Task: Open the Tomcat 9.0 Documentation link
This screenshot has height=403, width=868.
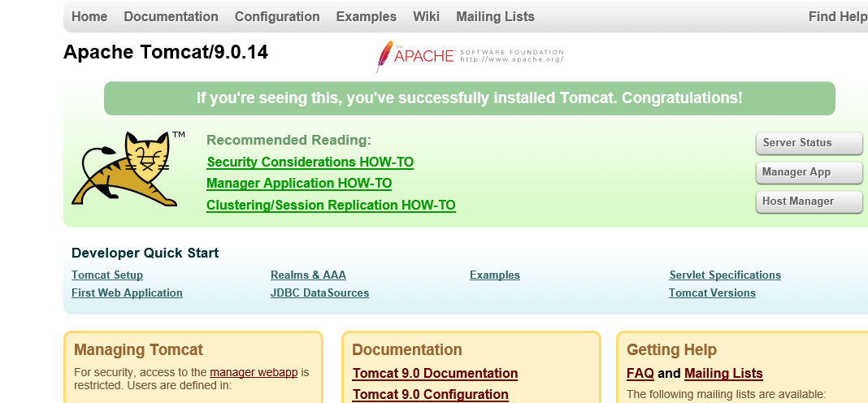Action: click(435, 374)
